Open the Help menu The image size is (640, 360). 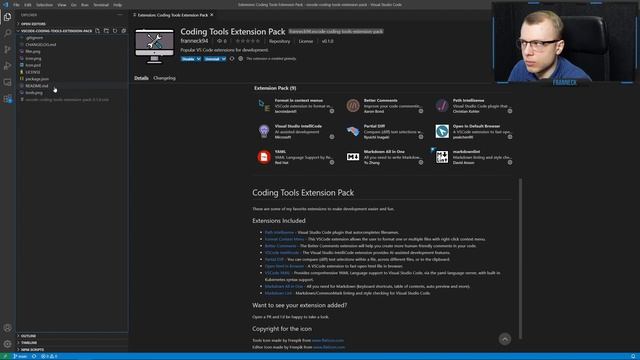[x=118, y=5]
